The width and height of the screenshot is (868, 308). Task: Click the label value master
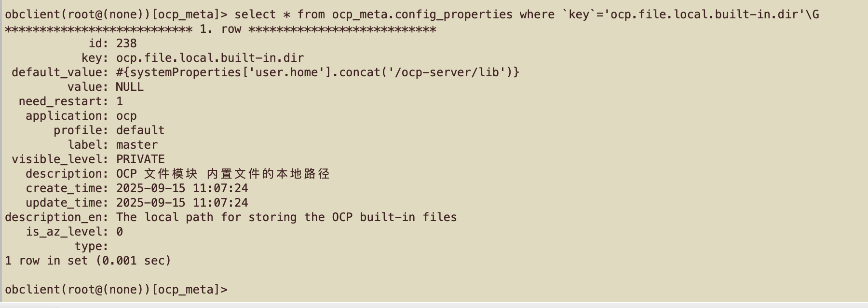click(137, 145)
